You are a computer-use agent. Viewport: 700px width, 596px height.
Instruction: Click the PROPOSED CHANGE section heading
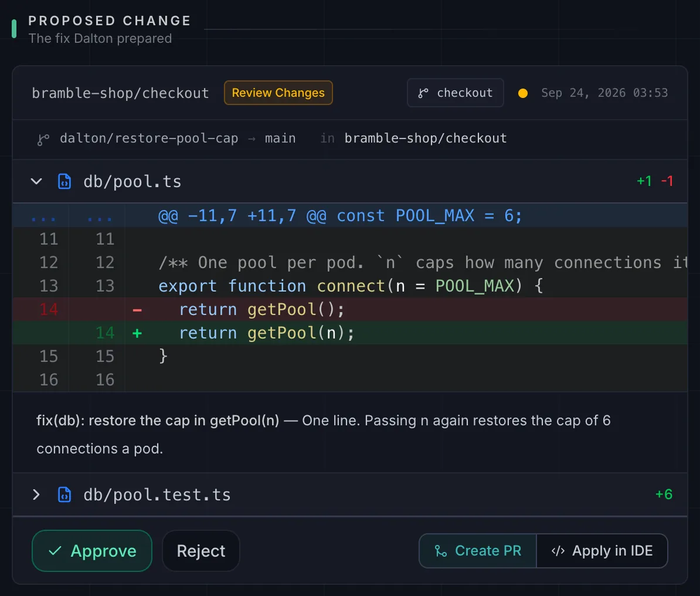(110, 21)
